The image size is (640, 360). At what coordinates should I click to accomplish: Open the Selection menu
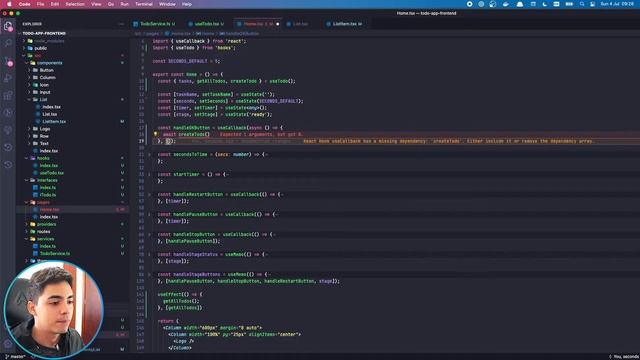75,4
